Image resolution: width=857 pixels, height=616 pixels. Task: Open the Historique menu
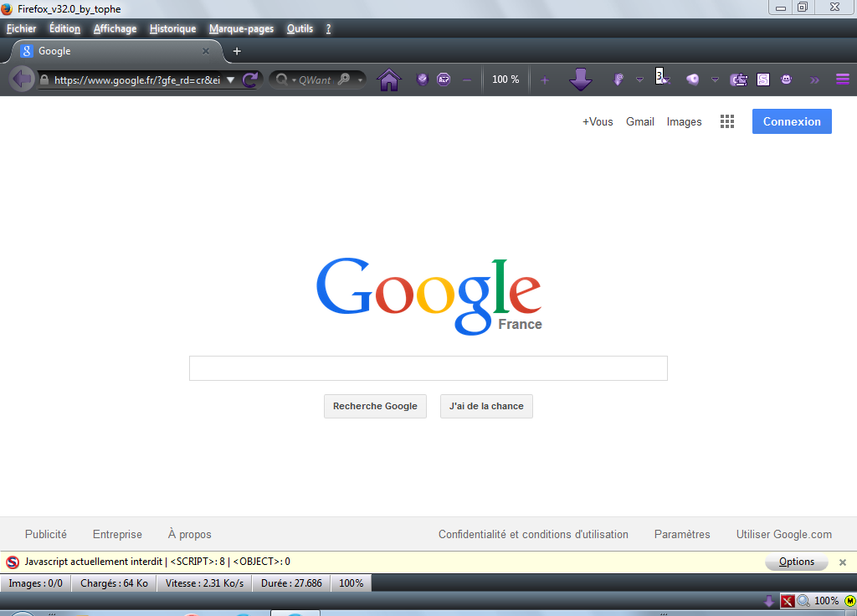click(172, 28)
